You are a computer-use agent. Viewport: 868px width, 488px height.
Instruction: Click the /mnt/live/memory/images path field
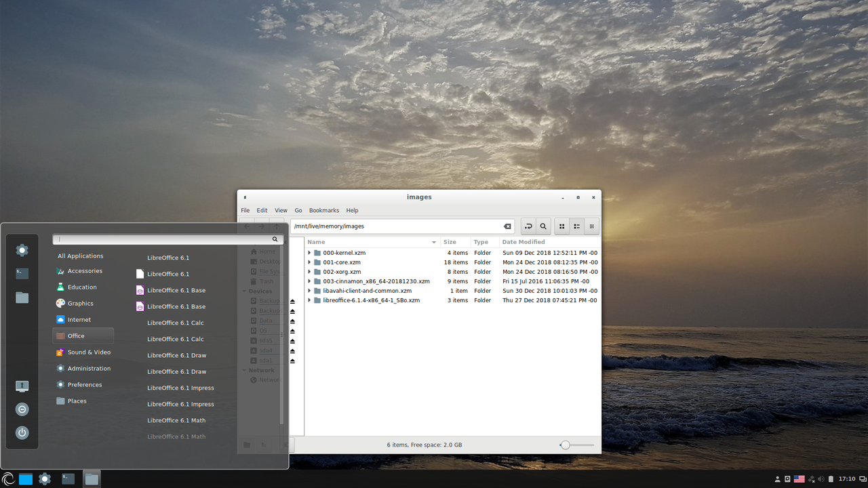(x=401, y=226)
